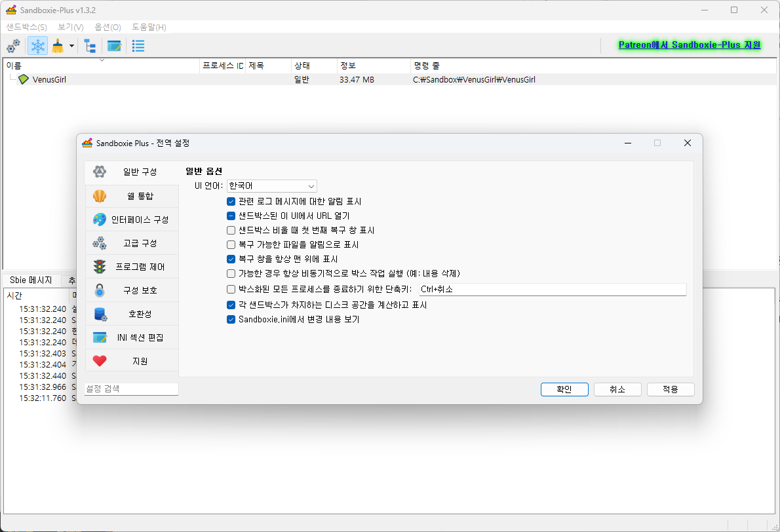Sort by 프로세스 ID column header

coord(223,66)
